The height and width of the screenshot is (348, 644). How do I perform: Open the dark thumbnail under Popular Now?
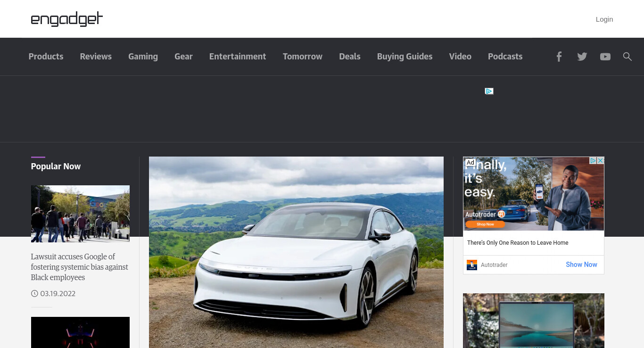(x=80, y=332)
